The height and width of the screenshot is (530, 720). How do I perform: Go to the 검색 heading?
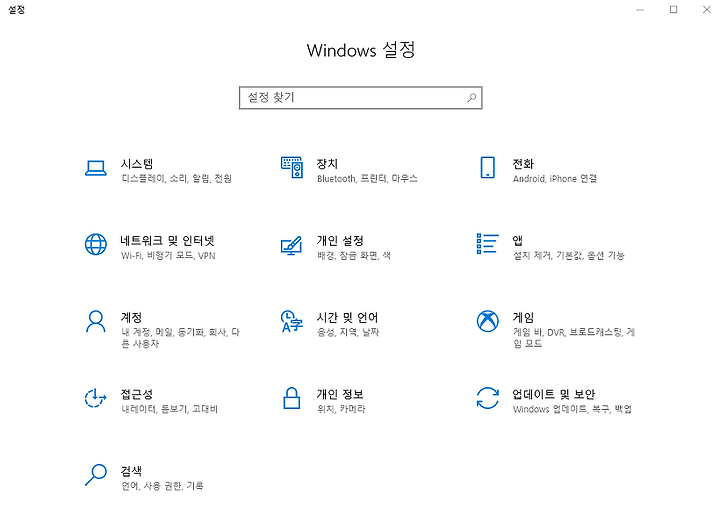131,471
